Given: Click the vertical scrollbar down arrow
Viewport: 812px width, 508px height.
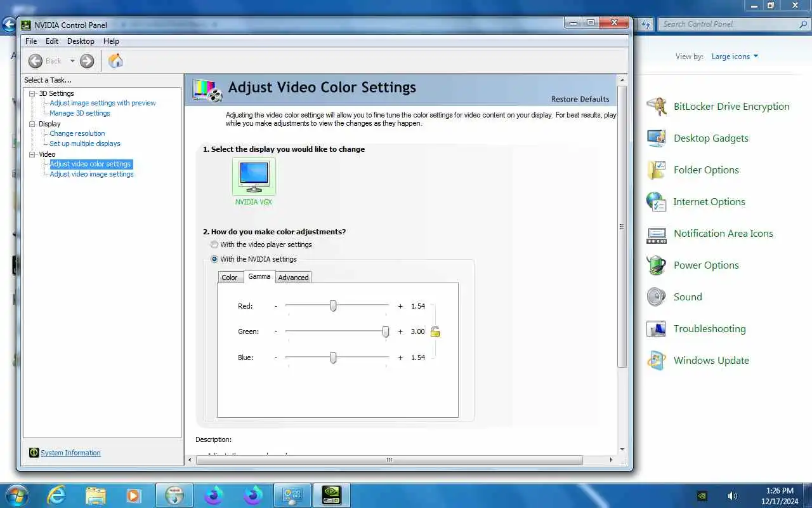Looking at the screenshot, I should tap(622, 449).
